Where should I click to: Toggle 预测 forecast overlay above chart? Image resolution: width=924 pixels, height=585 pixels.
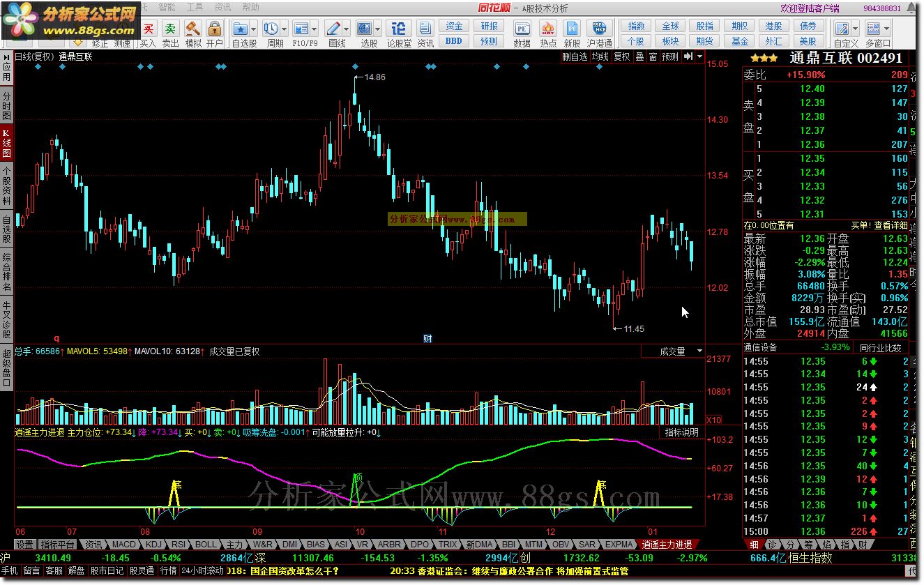pos(669,56)
